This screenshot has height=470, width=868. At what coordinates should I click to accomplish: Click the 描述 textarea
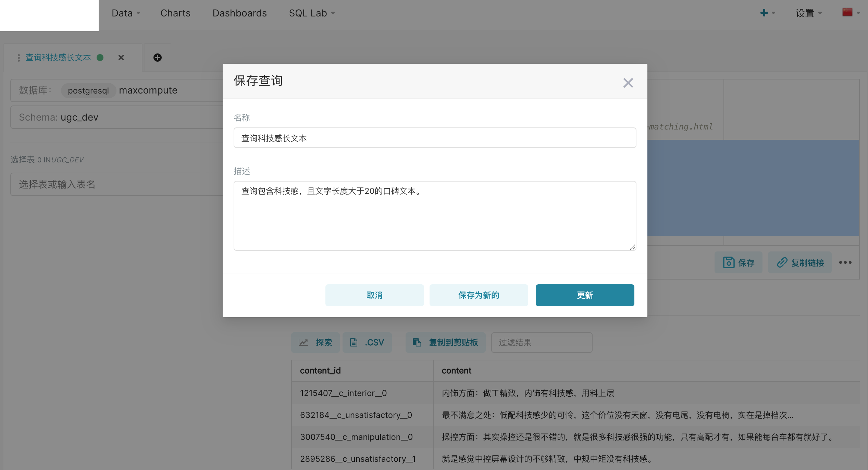coord(435,216)
